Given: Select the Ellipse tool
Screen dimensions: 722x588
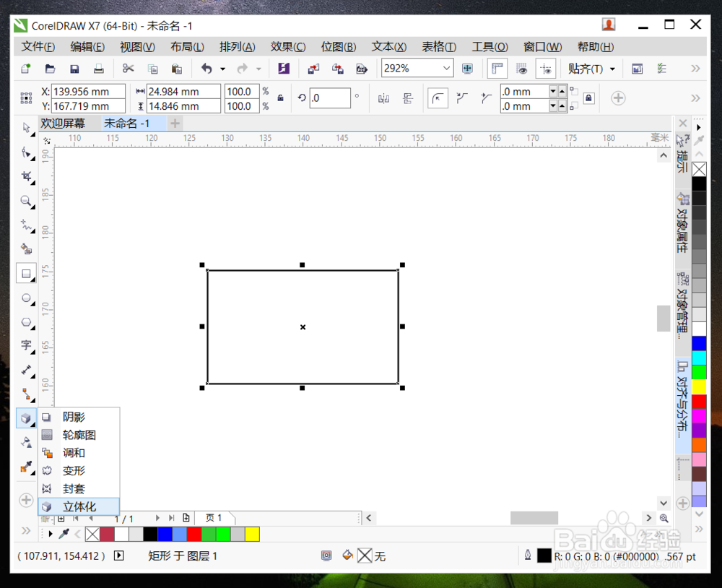Looking at the screenshot, I should coord(27,298).
